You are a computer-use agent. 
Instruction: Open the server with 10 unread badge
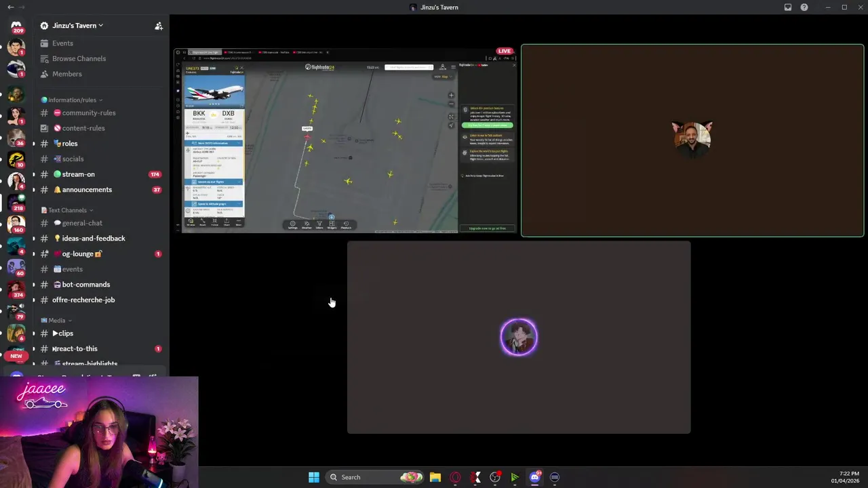click(x=16, y=159)
